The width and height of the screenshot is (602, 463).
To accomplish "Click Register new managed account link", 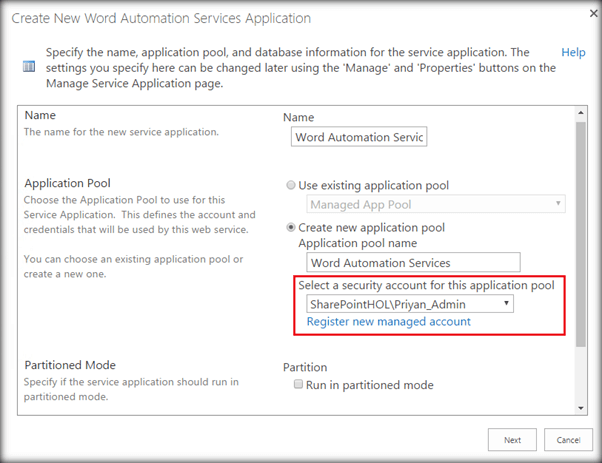I will [x=388, y=321].
